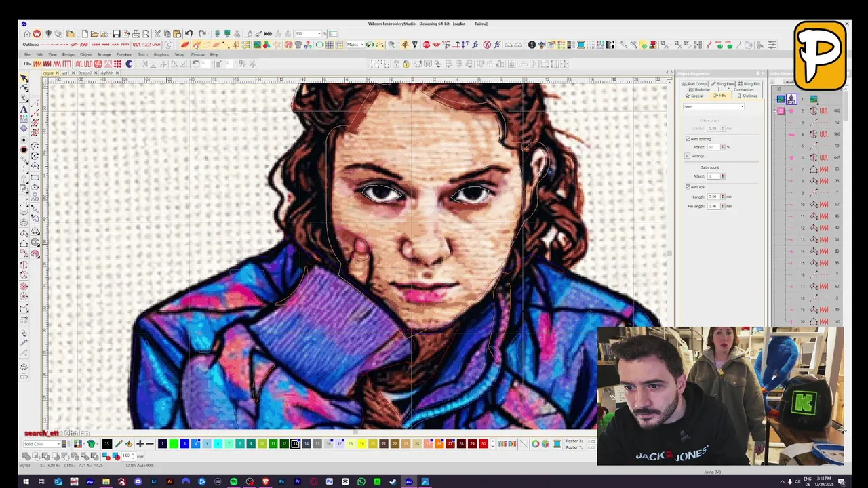Click the Length 7.00 input field
The width and height of the screenshot is (868, 488).
[x=714, y=197]
